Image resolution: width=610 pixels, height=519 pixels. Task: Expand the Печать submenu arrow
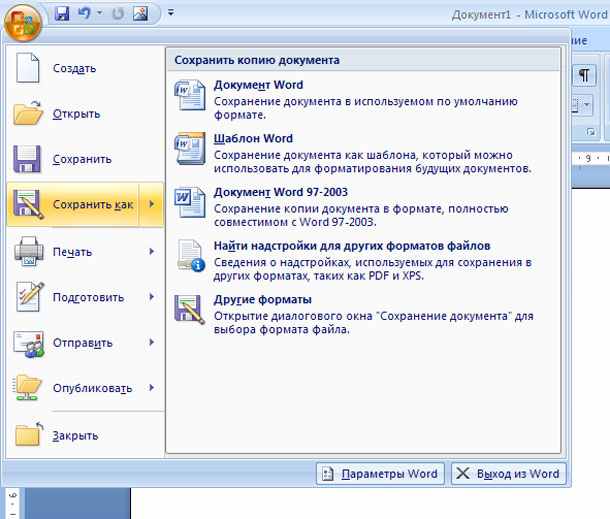(152, 251)
